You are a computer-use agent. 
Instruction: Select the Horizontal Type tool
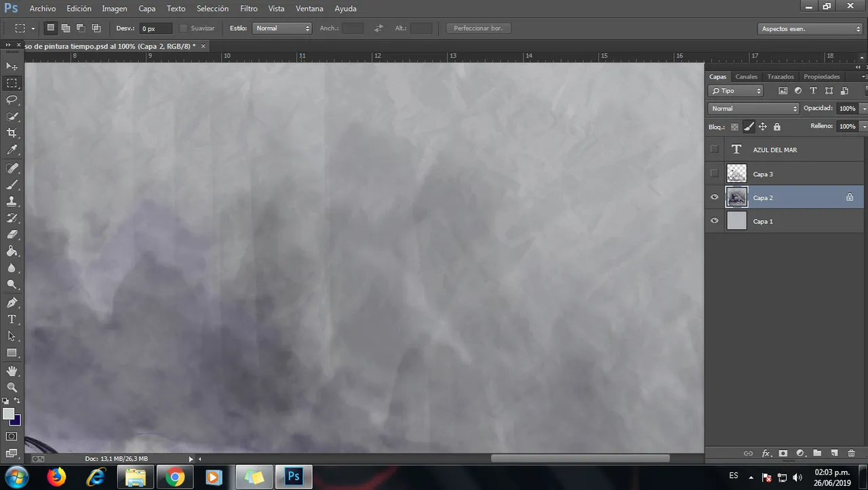[12, 319]
